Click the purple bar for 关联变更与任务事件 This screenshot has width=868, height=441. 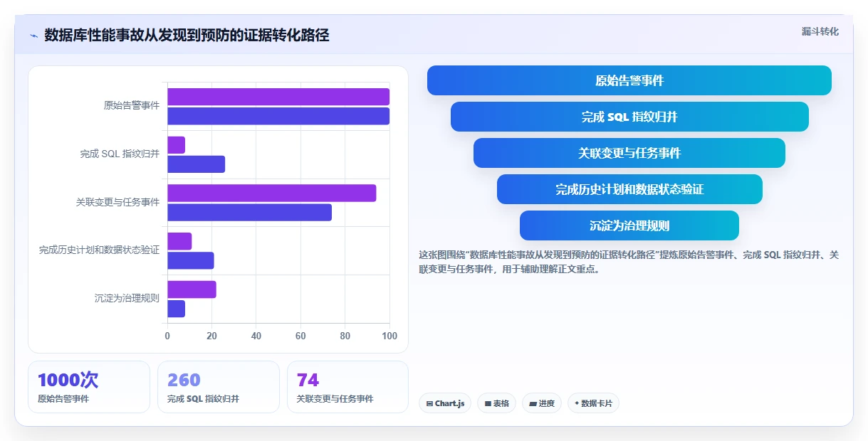pos(271,193)
